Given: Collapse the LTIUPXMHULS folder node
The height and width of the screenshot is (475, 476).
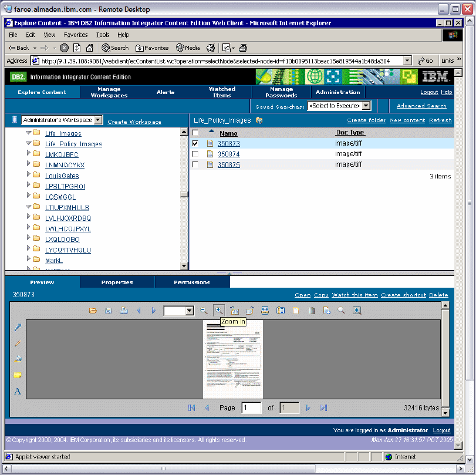Looking at the screenshot, I should click(29, 207).
